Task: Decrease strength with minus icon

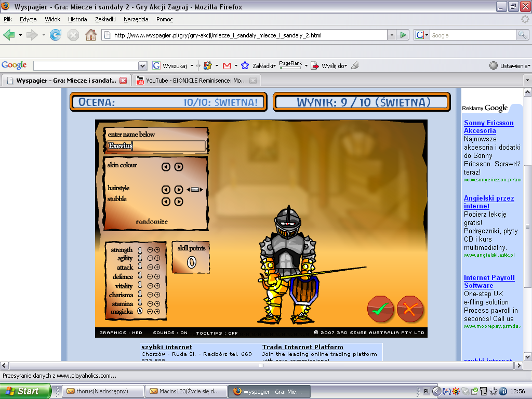Action: (150, 250)
